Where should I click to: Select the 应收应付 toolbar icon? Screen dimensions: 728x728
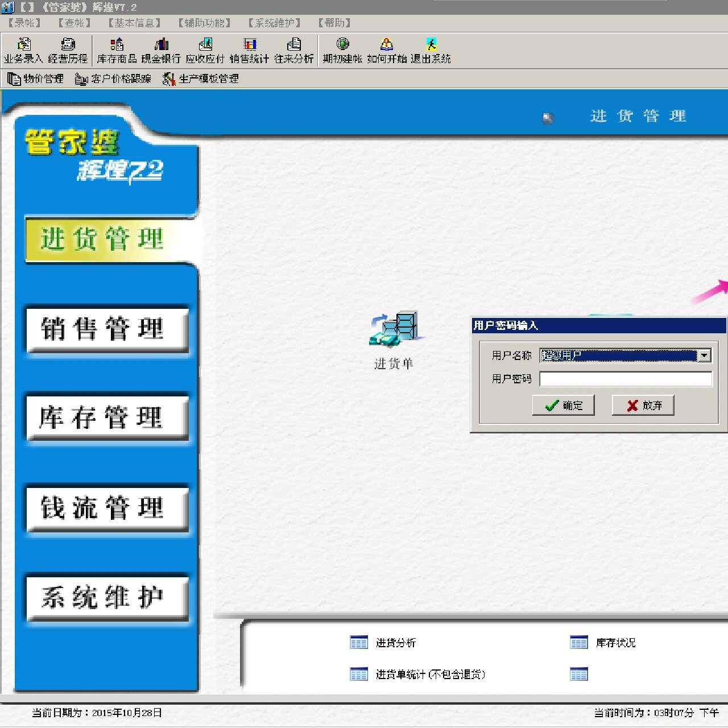(205, 45)
